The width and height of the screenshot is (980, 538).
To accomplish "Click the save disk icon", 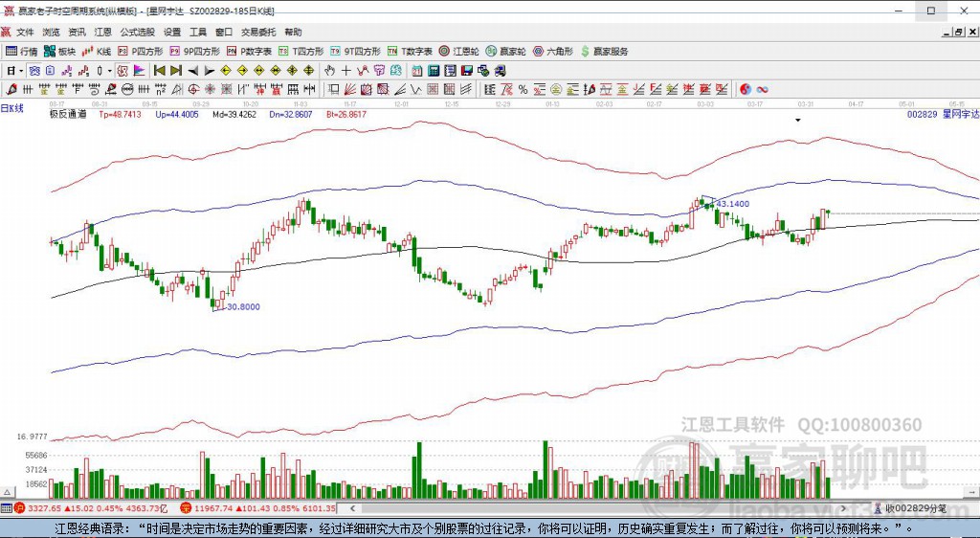I will pyautogui.click(x=467, y=70).
